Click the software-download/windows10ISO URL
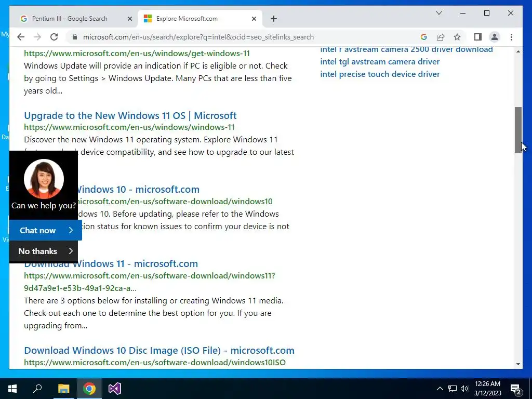Viewport: 532px width, 399px height. pyautogui.click(x=155, y=362)
